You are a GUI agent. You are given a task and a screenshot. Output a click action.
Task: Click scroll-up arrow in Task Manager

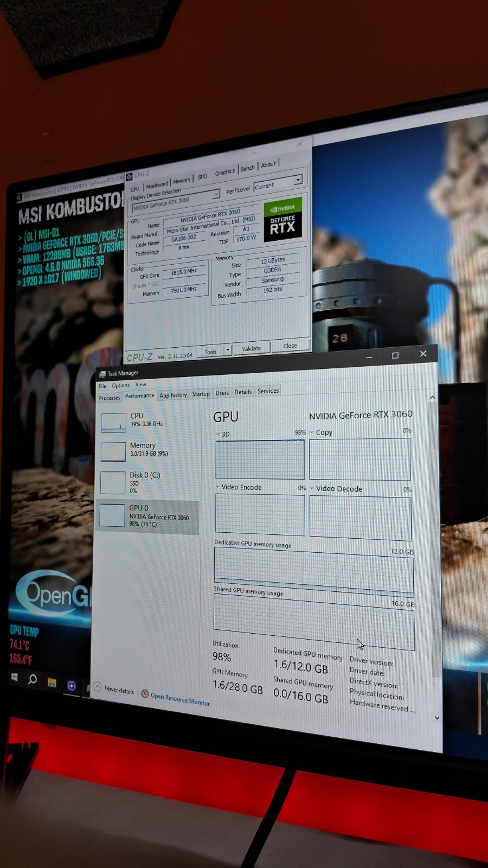pos(432,398)
